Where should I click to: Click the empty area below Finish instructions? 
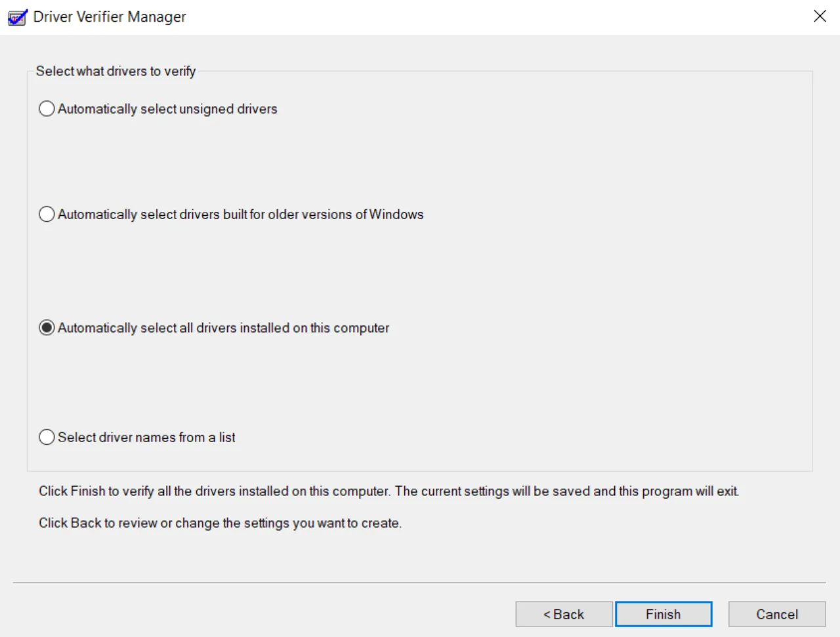pos(420,554)
